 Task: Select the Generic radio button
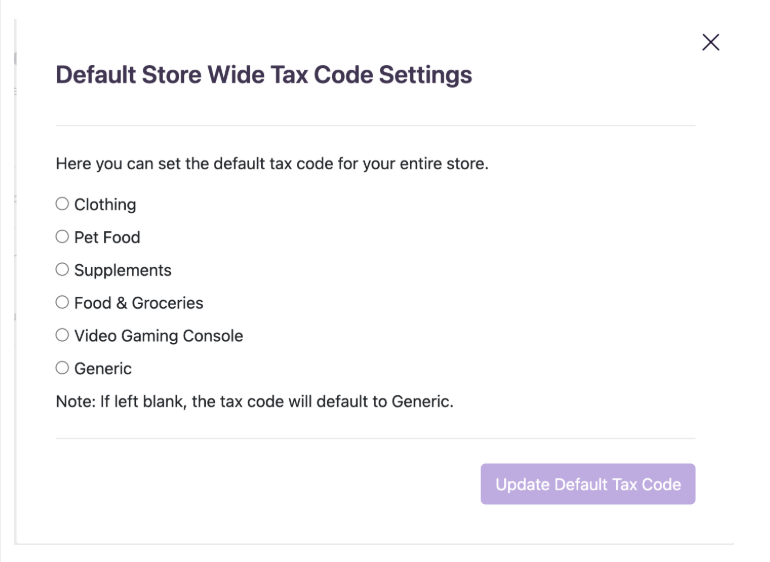[62, 368]
